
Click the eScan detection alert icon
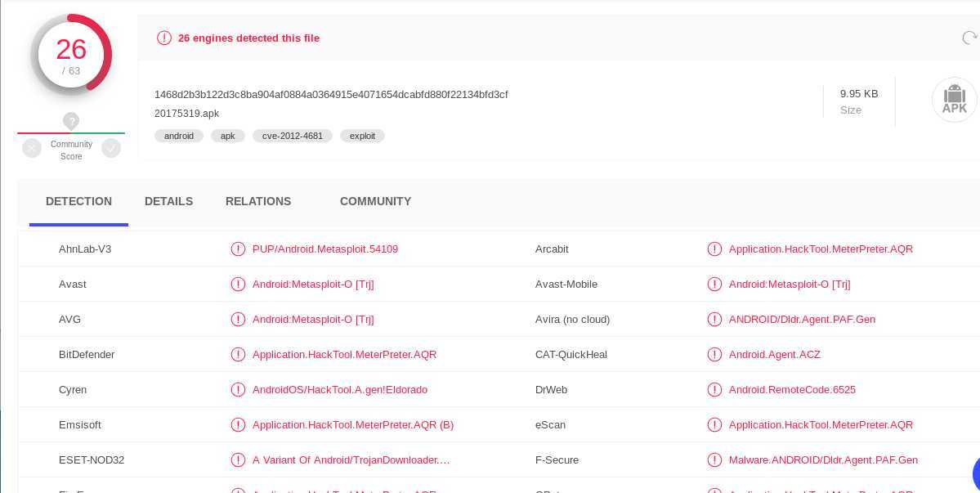tap(714, 425)
